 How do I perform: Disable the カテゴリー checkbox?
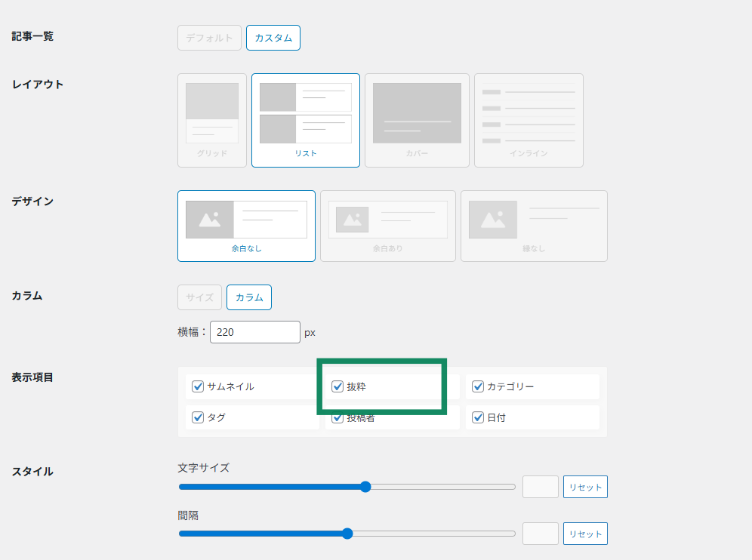(478, 386)
